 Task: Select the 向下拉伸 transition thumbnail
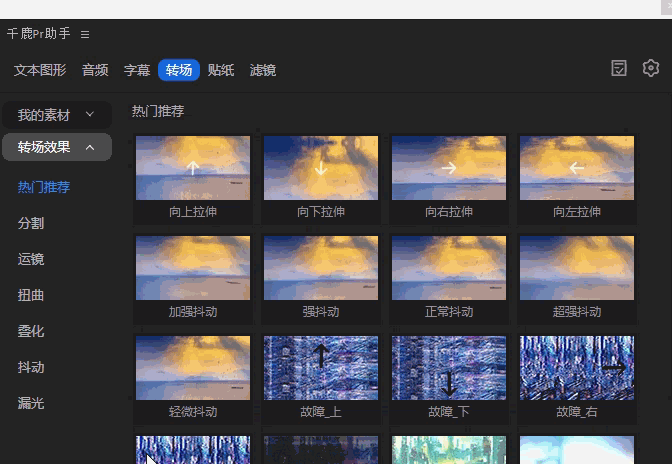click(321, 168)
